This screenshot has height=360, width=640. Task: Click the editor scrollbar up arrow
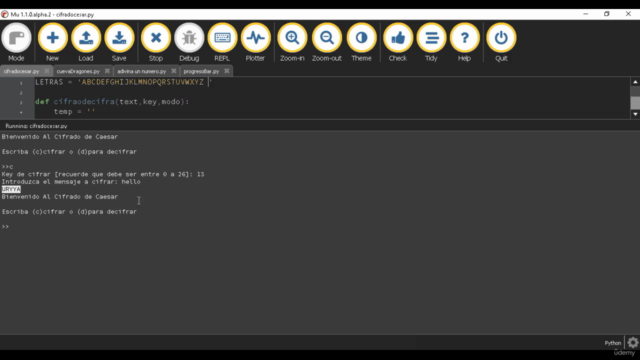[635, 82]
